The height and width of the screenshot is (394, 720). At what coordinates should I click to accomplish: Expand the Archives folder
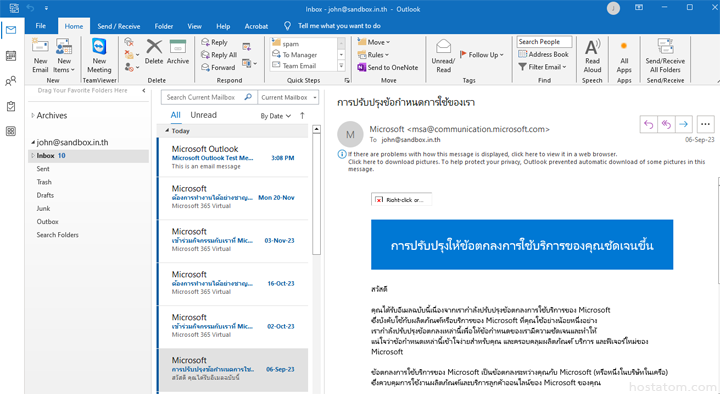(33, 116)
